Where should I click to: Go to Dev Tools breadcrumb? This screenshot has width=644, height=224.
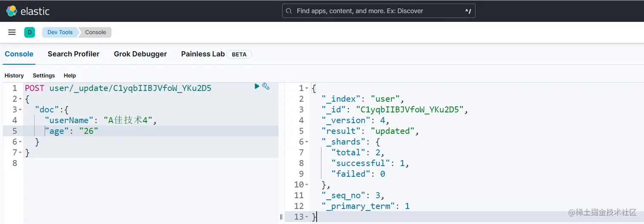coord(60,32)
